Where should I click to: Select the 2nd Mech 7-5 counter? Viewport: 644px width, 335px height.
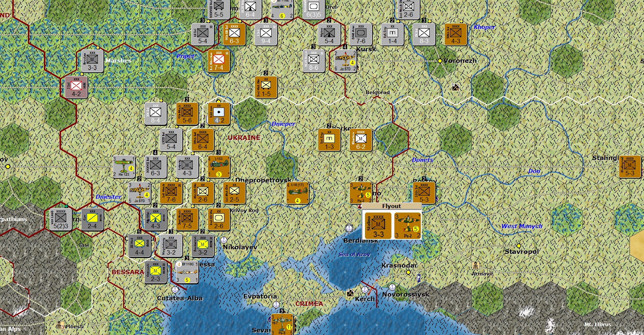coord(187,219)
